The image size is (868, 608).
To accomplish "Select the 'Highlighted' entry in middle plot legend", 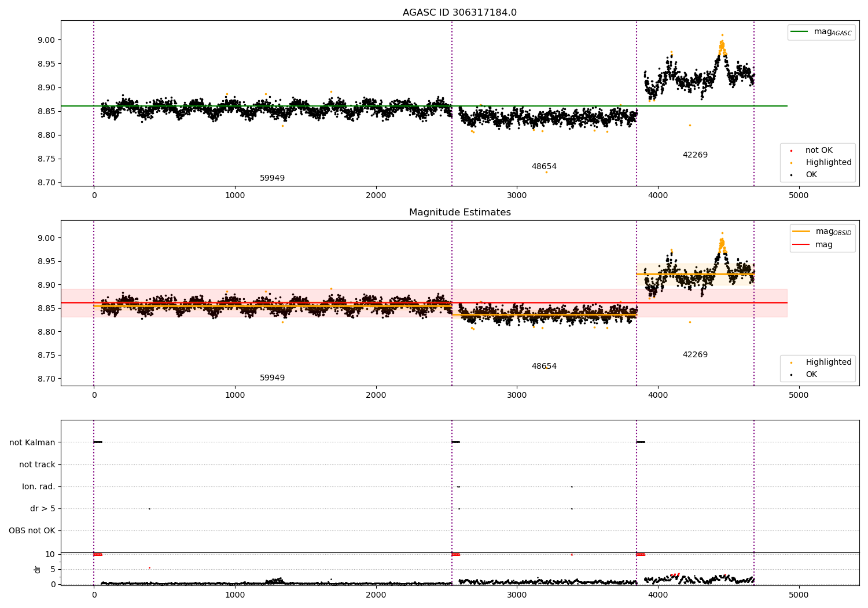I will pos(829,362).
